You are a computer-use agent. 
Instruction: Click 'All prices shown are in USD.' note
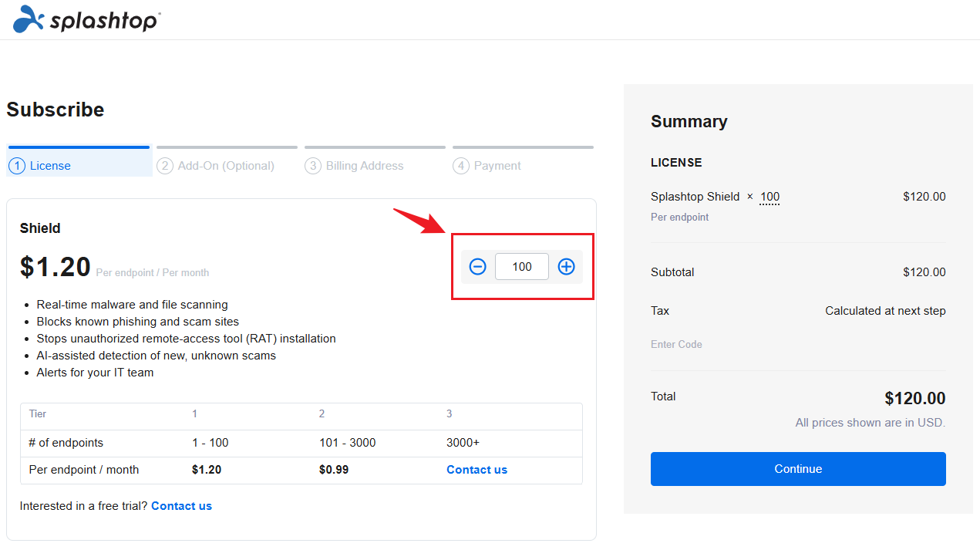tap(871, 423)
